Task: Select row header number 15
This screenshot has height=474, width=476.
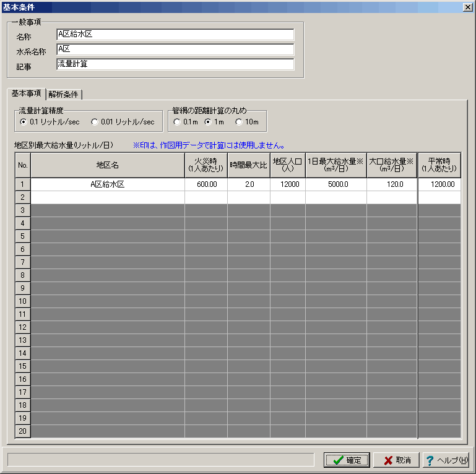Action: (23, 366)
